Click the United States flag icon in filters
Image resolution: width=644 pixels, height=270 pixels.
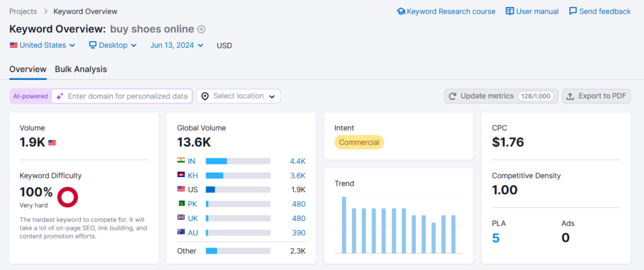tap(14, 45)
